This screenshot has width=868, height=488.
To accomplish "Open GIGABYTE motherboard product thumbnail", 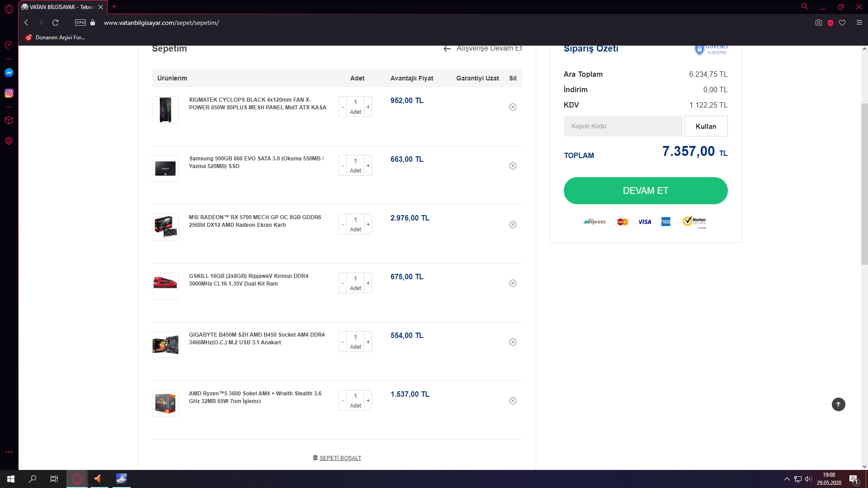I will coord(165,345).
